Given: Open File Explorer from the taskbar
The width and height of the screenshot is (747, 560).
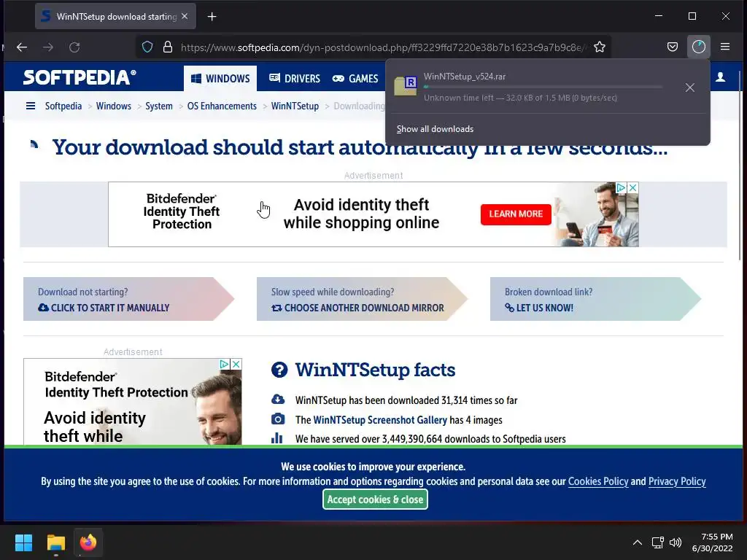Looking at the screenshot, I should (x=55, y=542).
